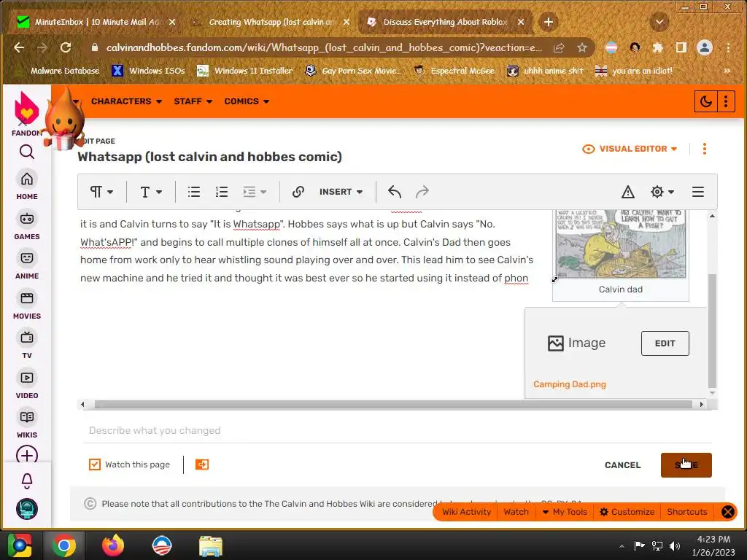This screenshot has height=560, width=747.
Task: Open the indentation dropdown
Action: (x=255, y=192)
